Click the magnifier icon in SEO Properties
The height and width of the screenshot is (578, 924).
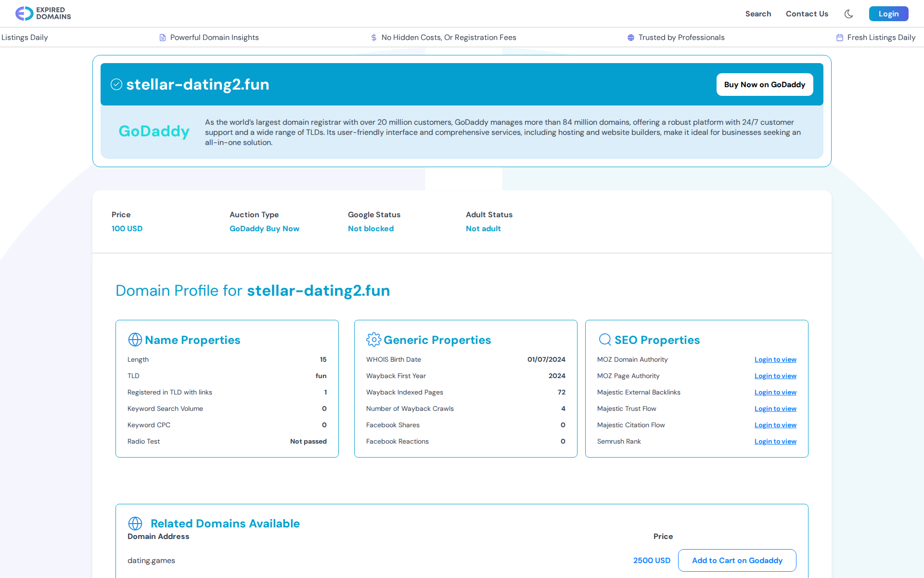pos(605,340)
